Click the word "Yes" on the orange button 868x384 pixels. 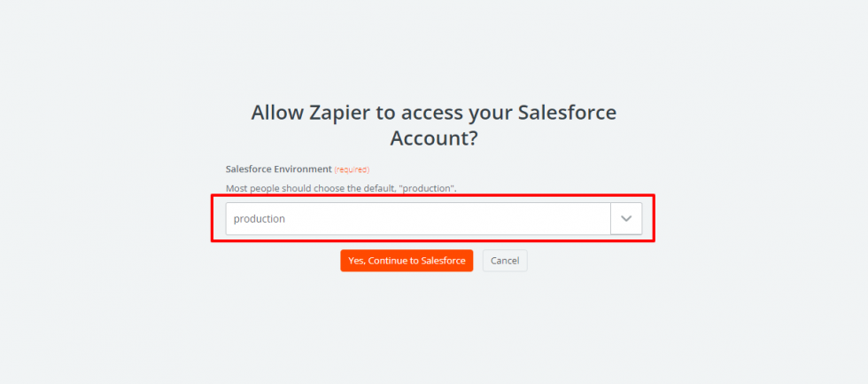(356, 261)
